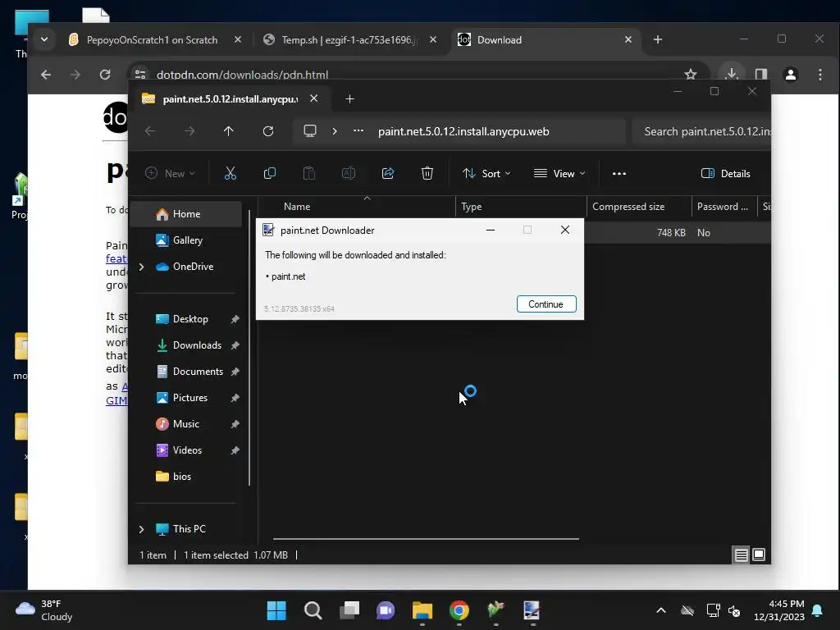Open Chrome from taskbar

[459, 610]
